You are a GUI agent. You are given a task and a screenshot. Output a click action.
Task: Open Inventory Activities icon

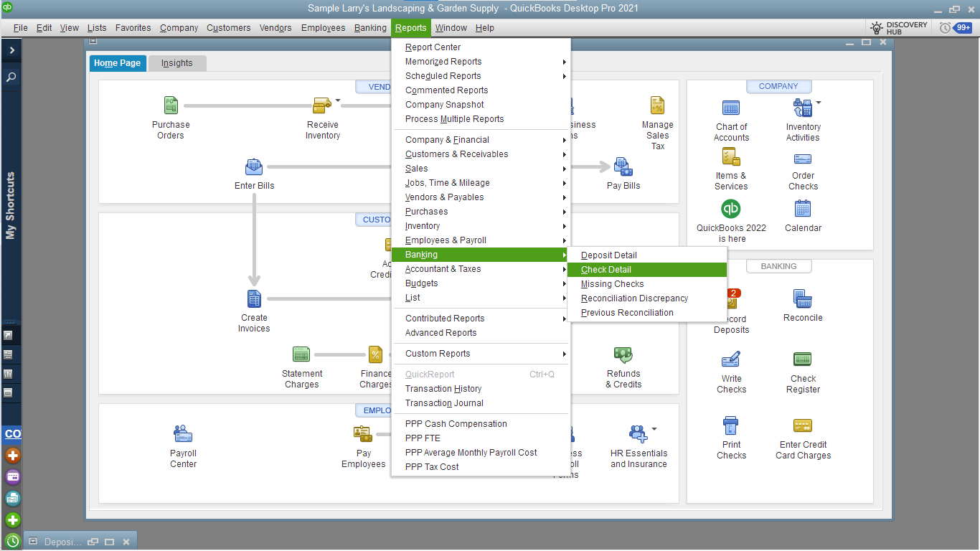coord(802,108)
